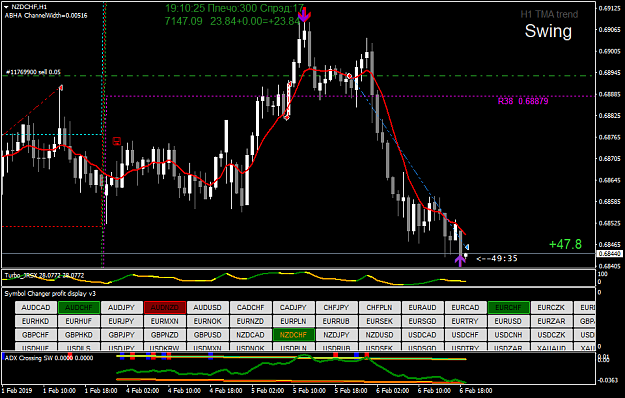Screen dimensions: 625x398
Task: Switch to EURCAD symbol
Action: point(465,308)
